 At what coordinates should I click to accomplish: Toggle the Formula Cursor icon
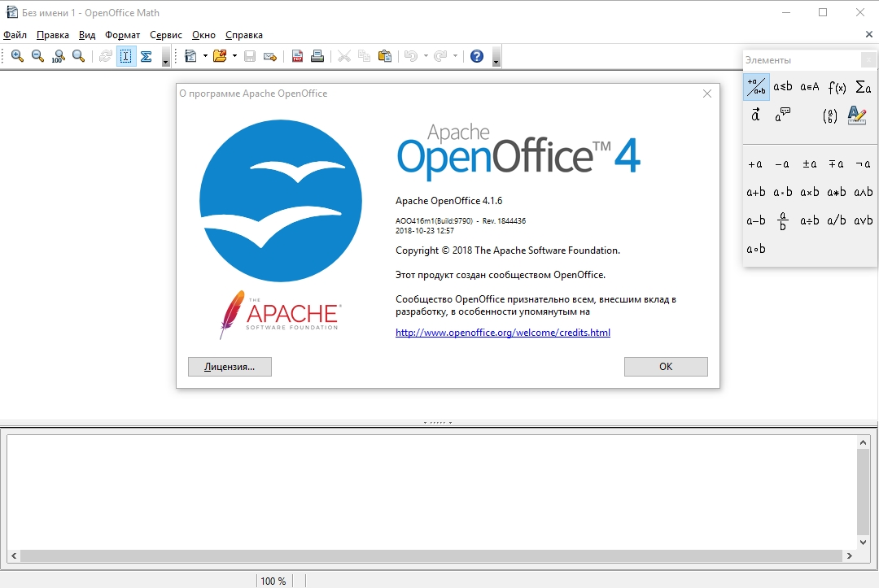(126, 56)
